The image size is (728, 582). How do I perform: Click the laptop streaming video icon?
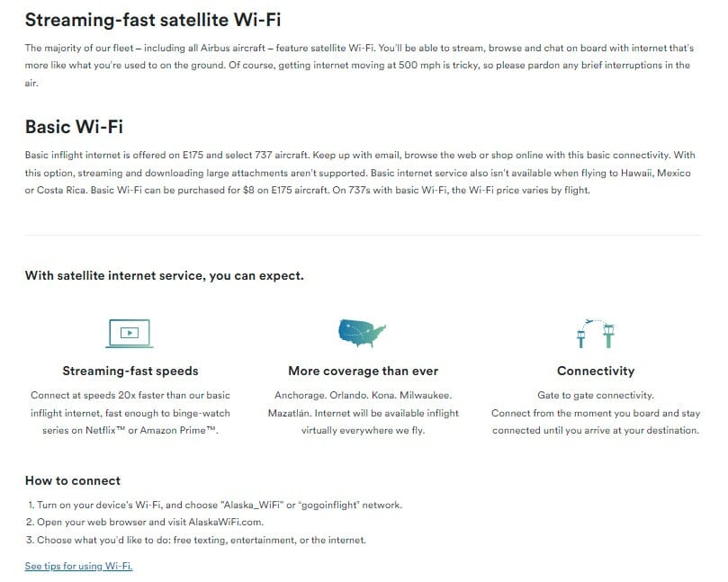click(130, 333)
